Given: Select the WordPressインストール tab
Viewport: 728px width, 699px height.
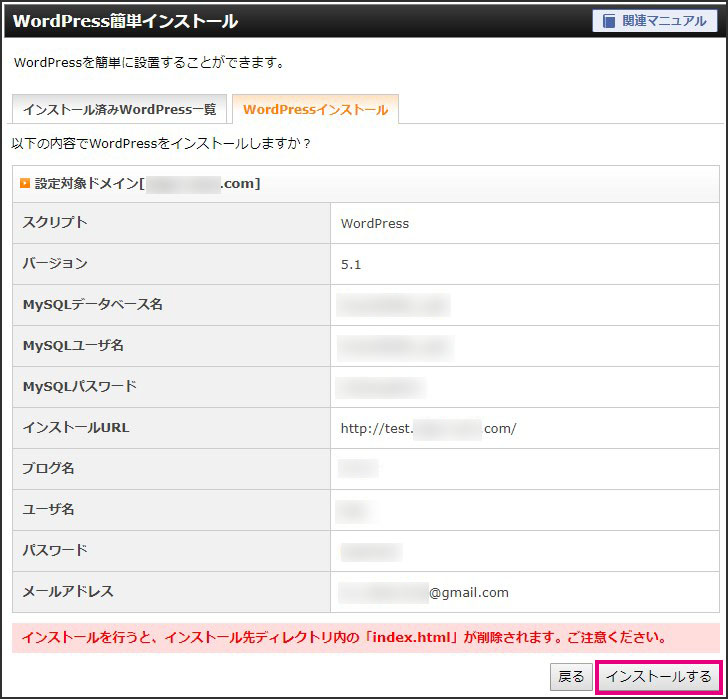Looking at the screenshot, I should click(315, 110).
